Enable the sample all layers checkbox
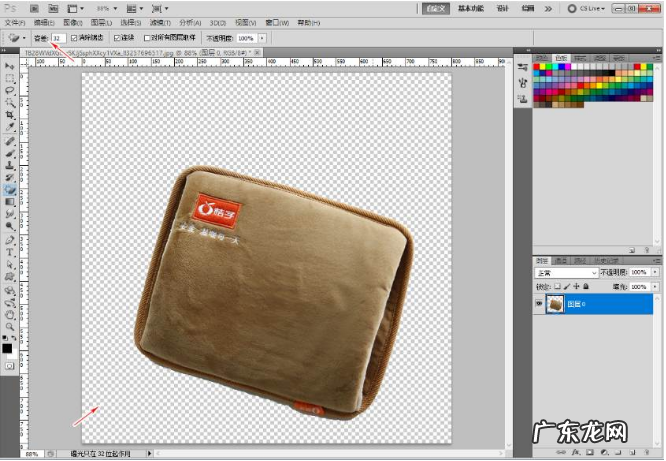This screenshot has width=666, height=461. pos(149,37)
